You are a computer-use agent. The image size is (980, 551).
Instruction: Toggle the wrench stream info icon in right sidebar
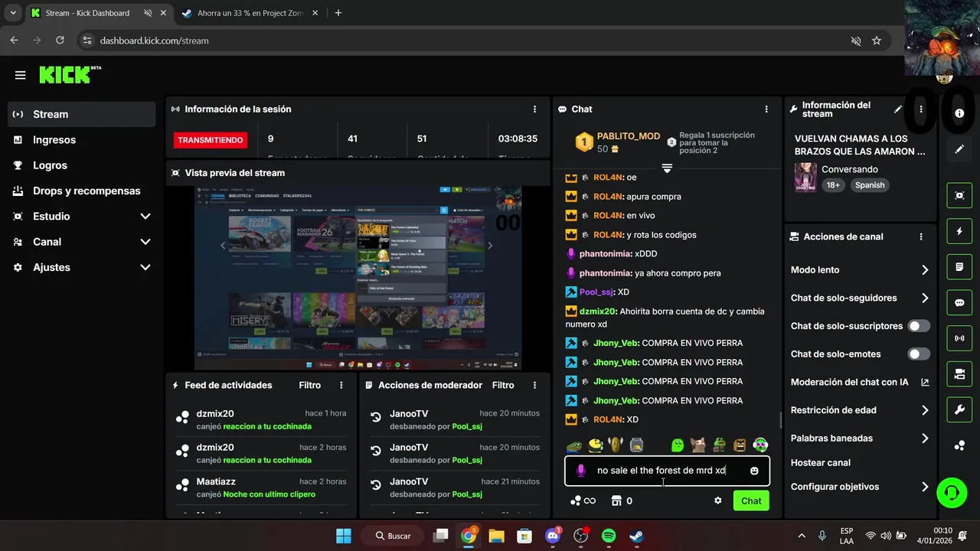(959, 410)
